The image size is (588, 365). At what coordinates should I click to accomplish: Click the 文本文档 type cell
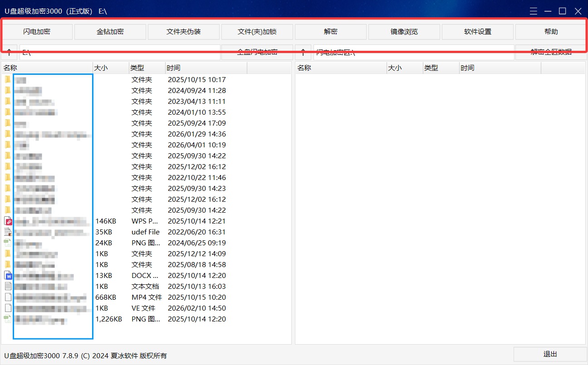click(145, 287)
